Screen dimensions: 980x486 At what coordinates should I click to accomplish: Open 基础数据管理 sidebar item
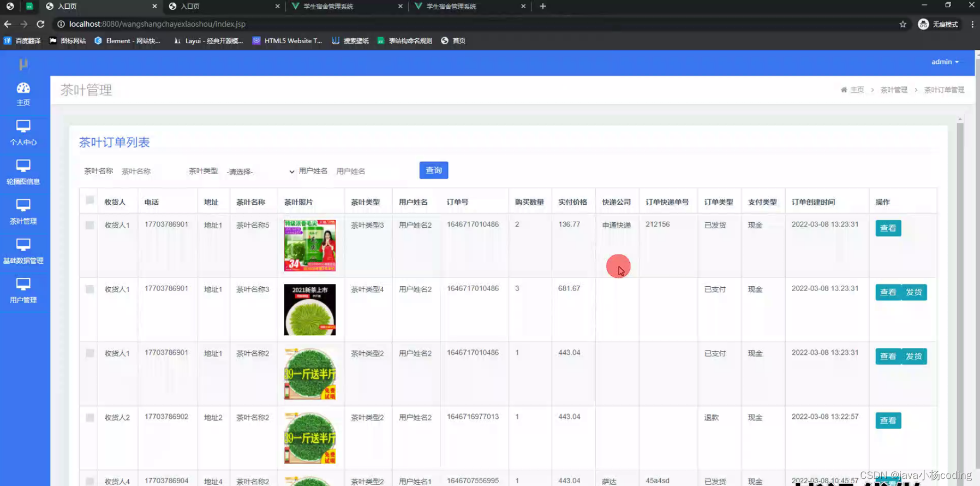[x=23, y=252]
